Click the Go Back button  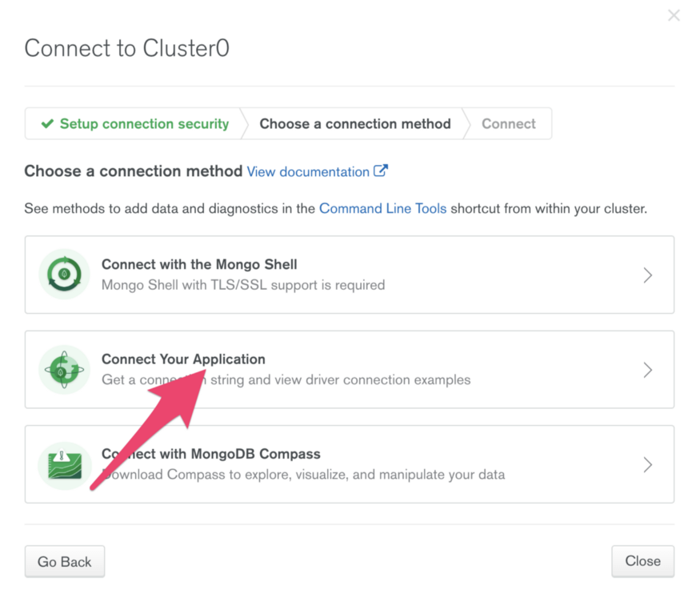[65, 561]
